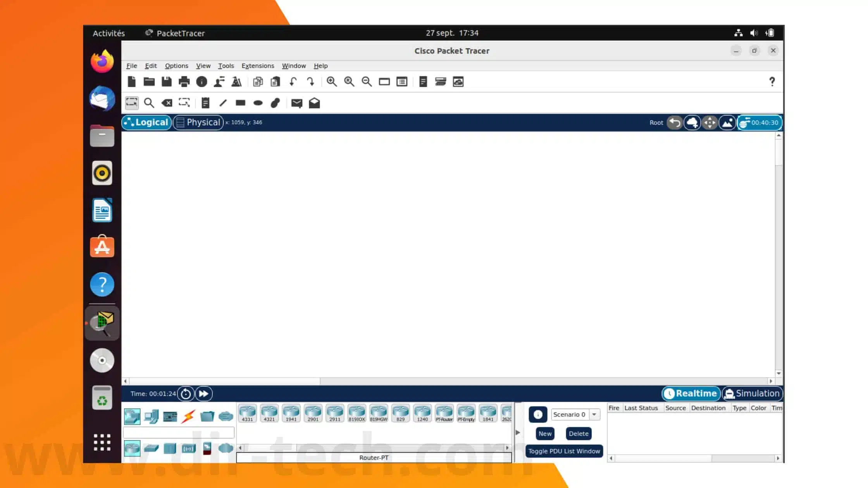Click New scenario button

tap(545, 434)
